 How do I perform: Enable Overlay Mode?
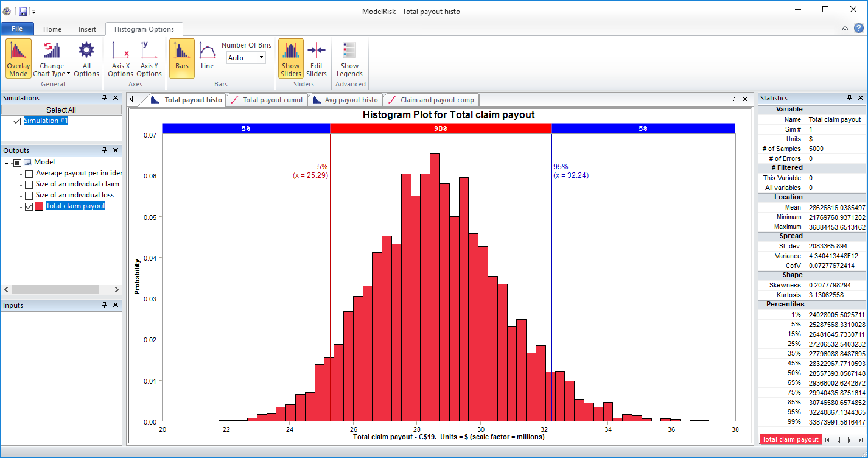coord(18,58)
